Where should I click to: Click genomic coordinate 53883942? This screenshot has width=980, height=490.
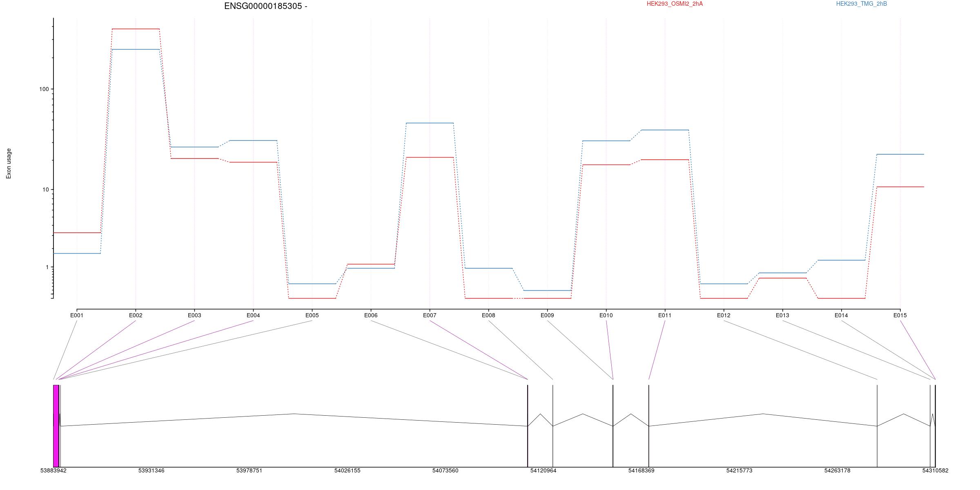53,470
